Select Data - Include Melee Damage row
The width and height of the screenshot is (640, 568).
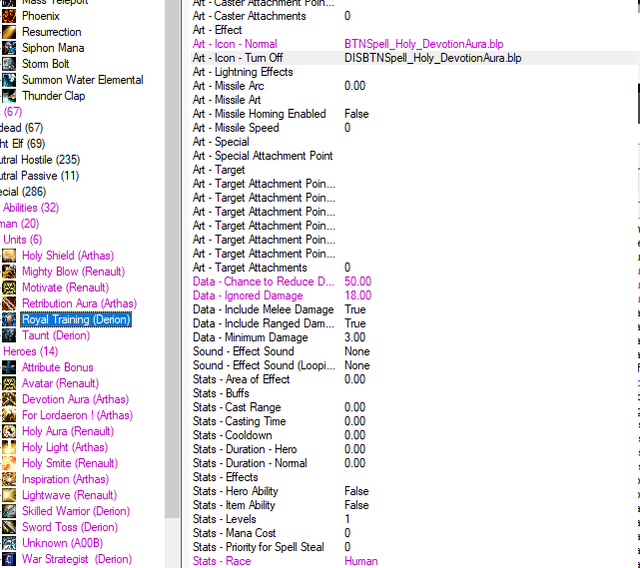(415, 309)
